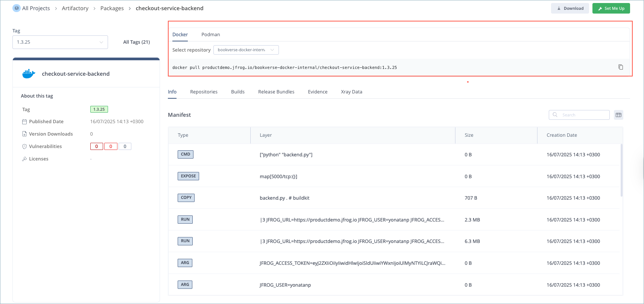Viewport: 644px width, 304px height.
Task: Click the 6.3 MB size cell
Action: pos(472,241)
